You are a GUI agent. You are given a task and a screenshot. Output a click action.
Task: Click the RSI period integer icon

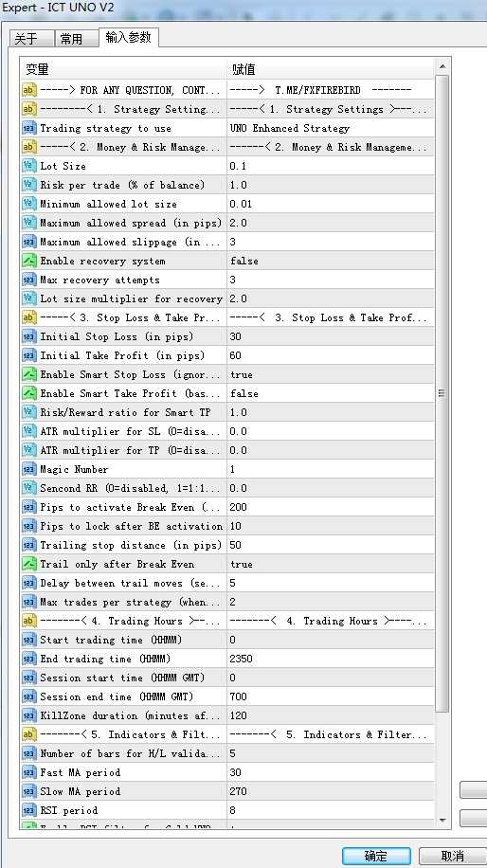pos(28,810)
